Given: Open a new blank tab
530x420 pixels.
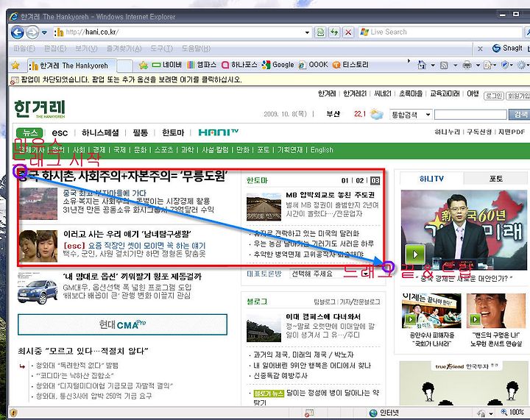Looking at the screenshot, I should [x=124, y=65].
